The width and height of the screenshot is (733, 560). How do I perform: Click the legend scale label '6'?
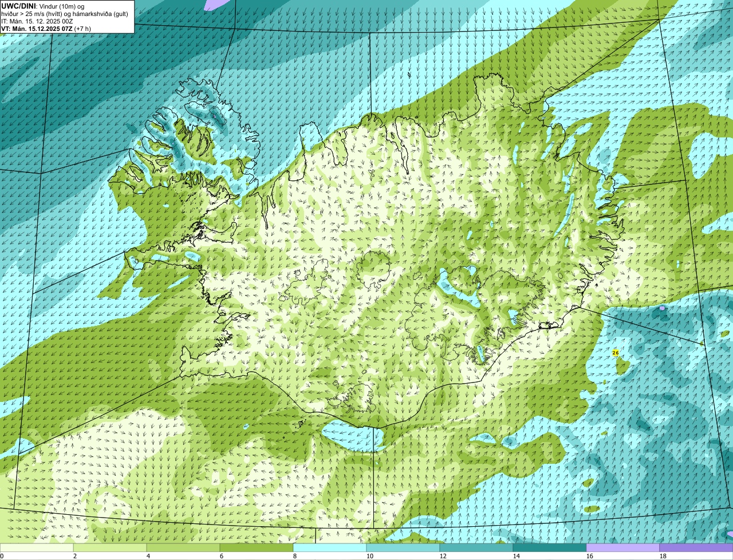(222, 556)
